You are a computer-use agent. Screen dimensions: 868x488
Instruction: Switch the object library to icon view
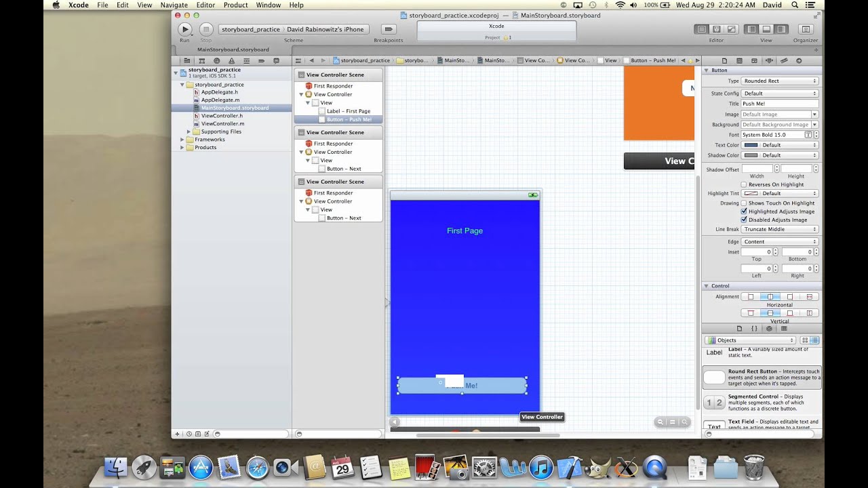click(x=805, y=340)
